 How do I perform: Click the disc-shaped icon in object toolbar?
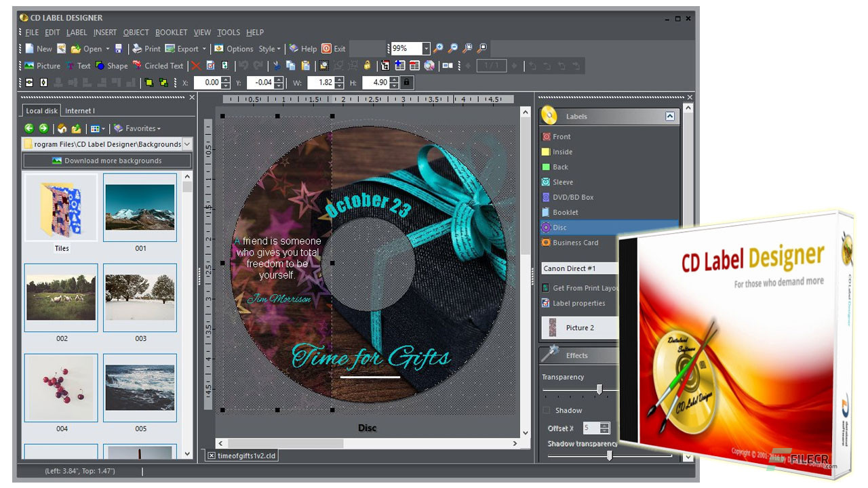pyautogui.click(x=429, y=66)
